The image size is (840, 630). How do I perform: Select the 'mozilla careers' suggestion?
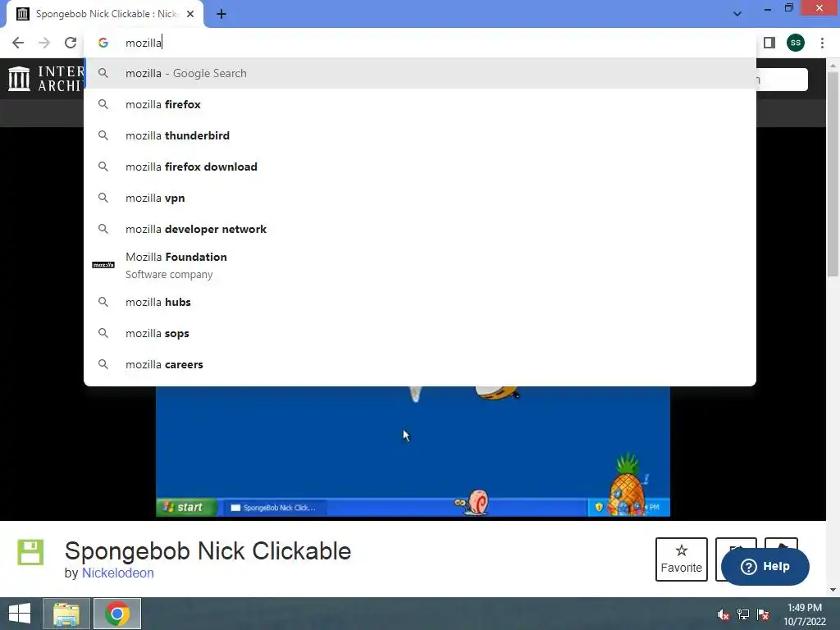[x=420, y=364]
